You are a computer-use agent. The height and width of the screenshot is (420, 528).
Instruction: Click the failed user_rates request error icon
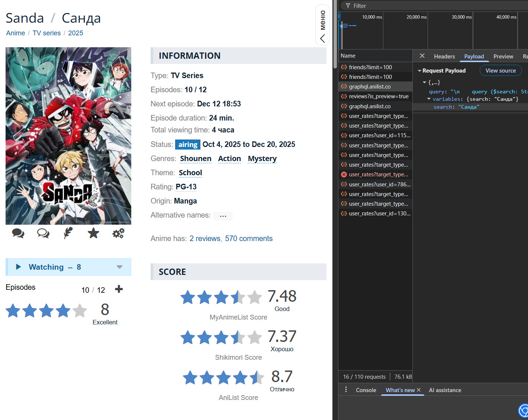coord(344,174)
